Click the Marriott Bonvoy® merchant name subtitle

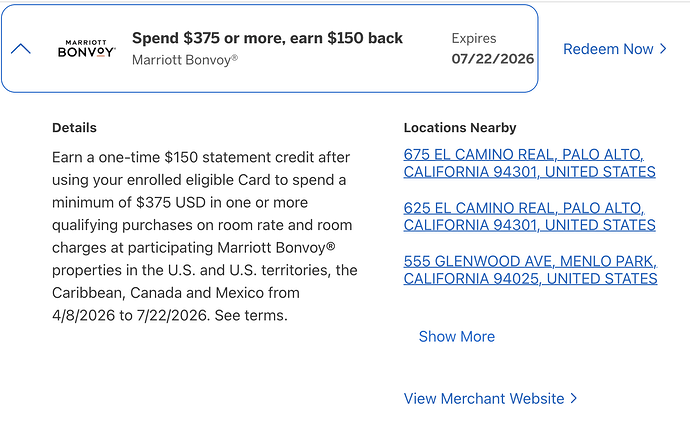coord(185,60)
